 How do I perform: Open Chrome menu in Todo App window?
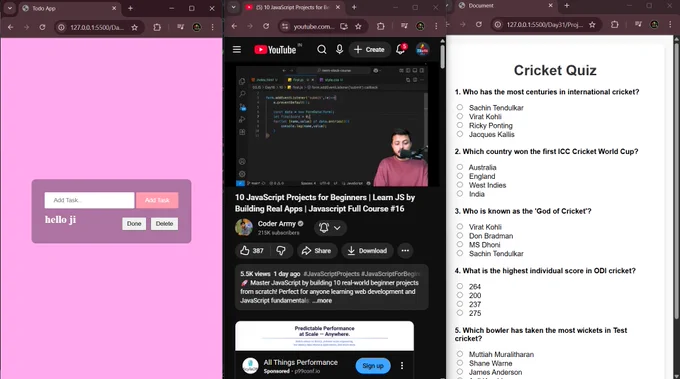[x=212, y=27]
